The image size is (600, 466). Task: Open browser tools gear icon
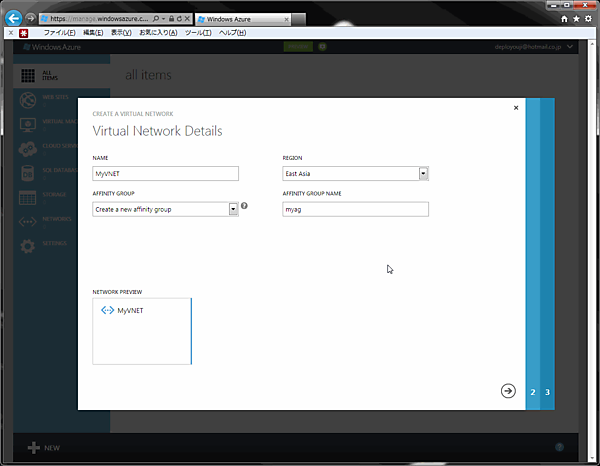tap(589, 18)
